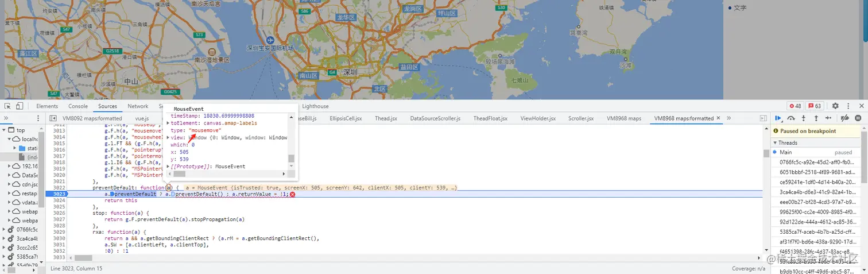
Task: Show more navigator tabs chevron
Action: [7, 118]
